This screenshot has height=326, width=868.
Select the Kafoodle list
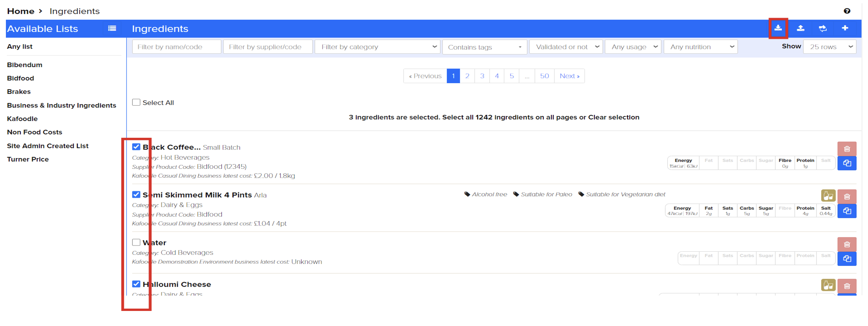pyautogui.click(x=22, y=119)
